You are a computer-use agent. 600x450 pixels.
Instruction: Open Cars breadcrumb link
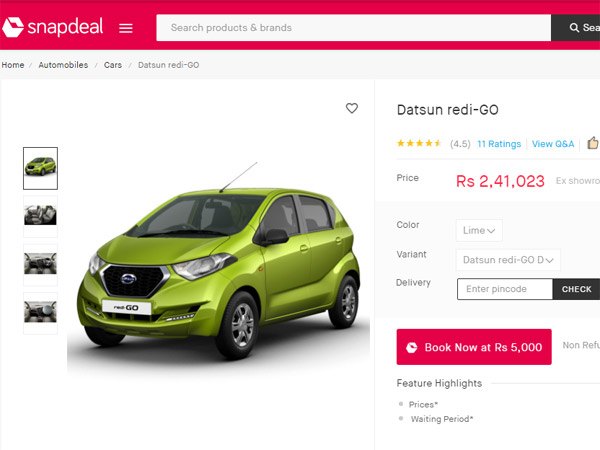[113, 65]
